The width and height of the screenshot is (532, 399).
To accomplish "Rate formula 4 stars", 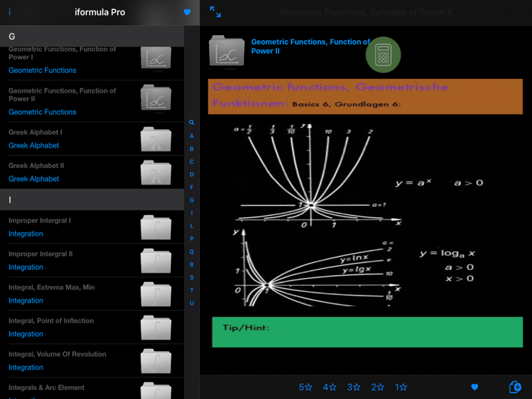I will pyautogui.click(x=329, y=387).
